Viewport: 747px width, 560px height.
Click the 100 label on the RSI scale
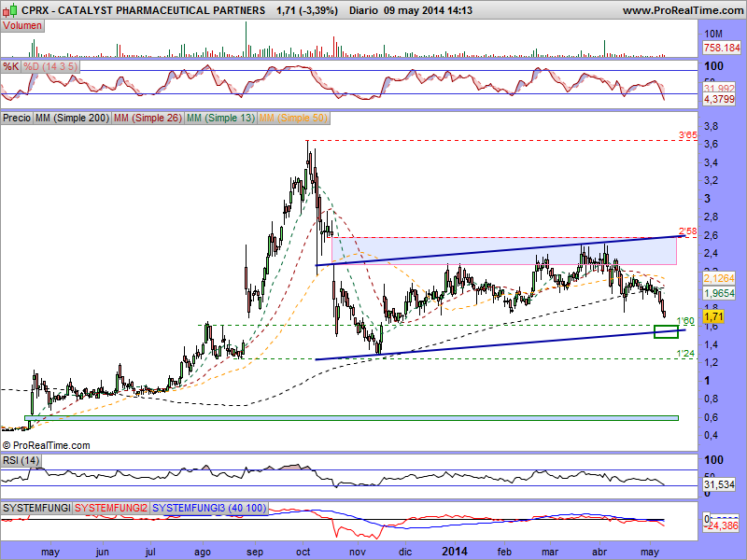click(713, 460)
